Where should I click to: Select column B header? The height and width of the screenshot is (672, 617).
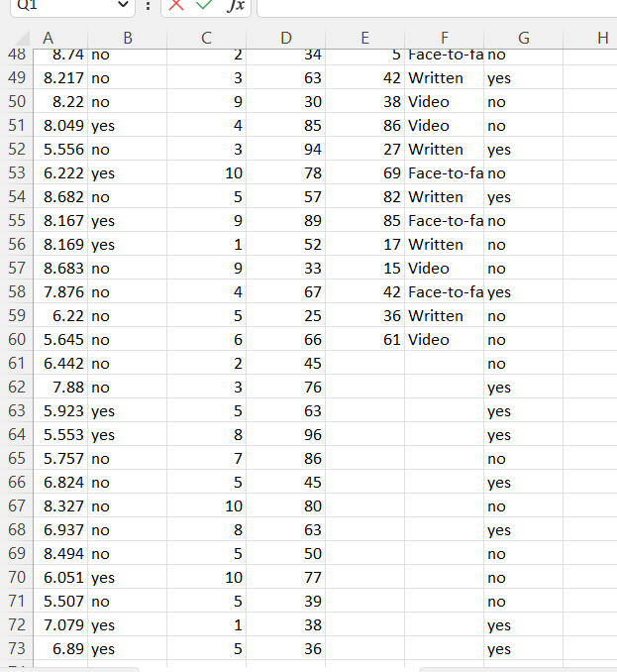127,38
